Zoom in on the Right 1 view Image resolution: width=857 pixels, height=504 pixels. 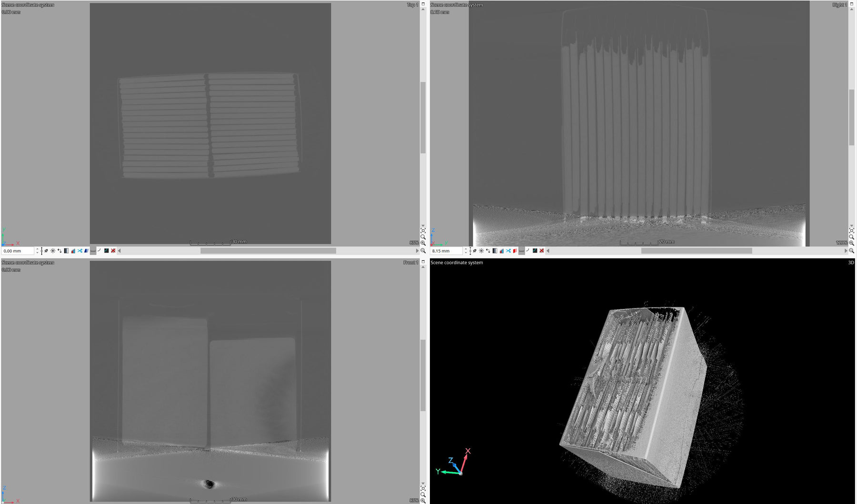(x=851, y=243)
